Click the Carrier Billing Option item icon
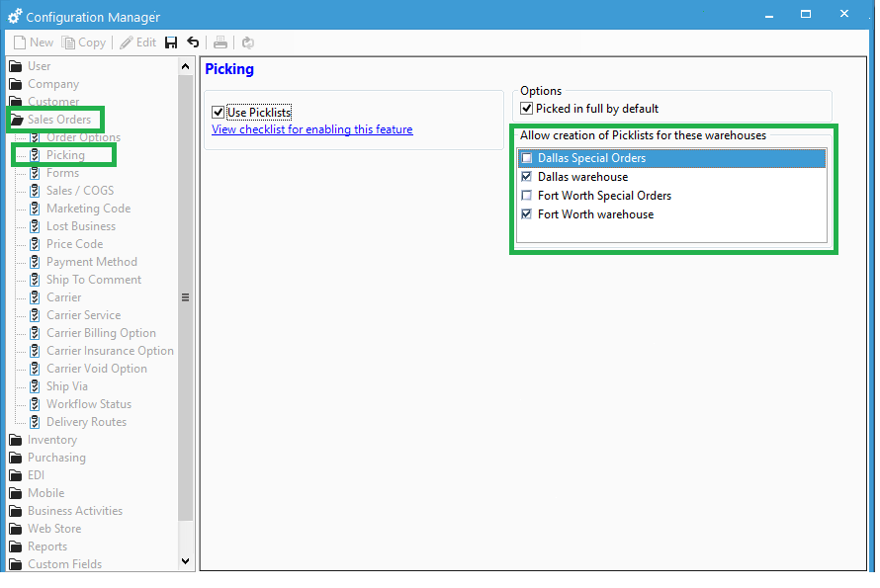This screenshot has width=880, height=588. [x=35, y=333]
